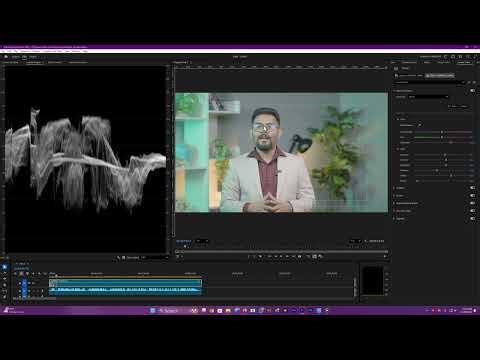Click Export Frame camera icon
Viewport: 480px width, 360px height.
[314, 256]
